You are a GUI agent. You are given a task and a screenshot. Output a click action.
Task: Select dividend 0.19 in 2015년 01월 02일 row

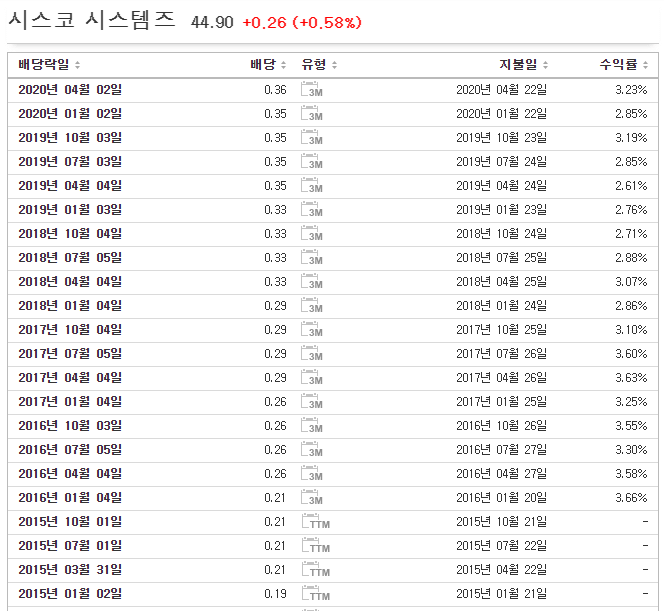275,593
